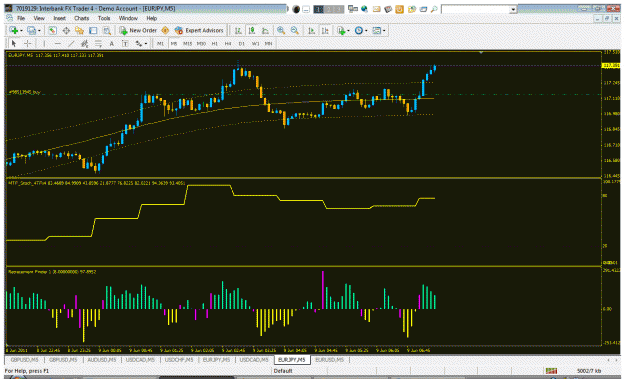This screenshot has height=379, width=625.
Task: Switch chart to candlesticks
Action: [252, 30]
